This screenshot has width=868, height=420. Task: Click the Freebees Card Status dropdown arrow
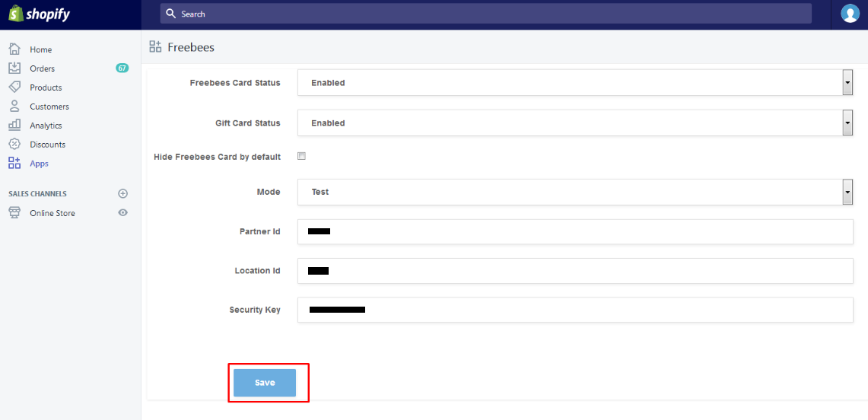pos(847,82)
